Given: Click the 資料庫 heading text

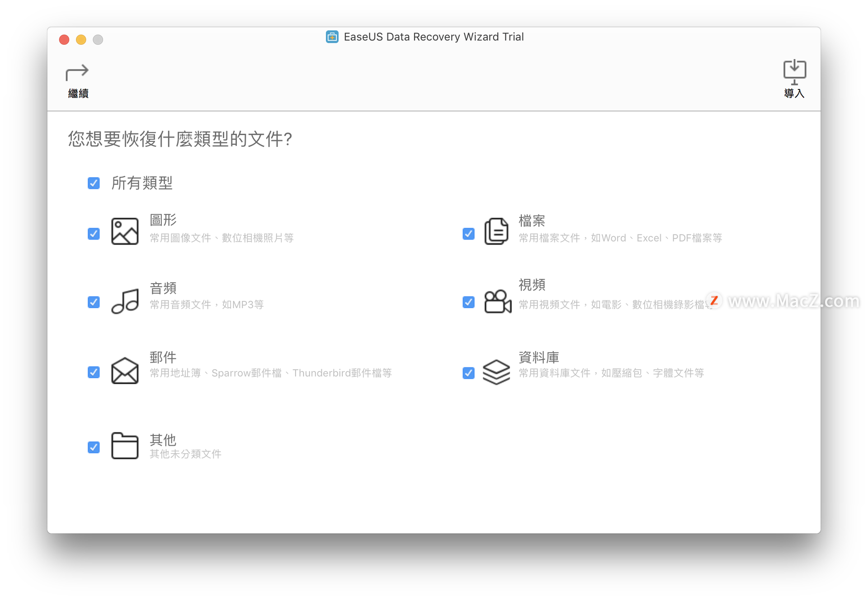Looking at the screenshot, I should pyautogui.click(x=539, y=357).
